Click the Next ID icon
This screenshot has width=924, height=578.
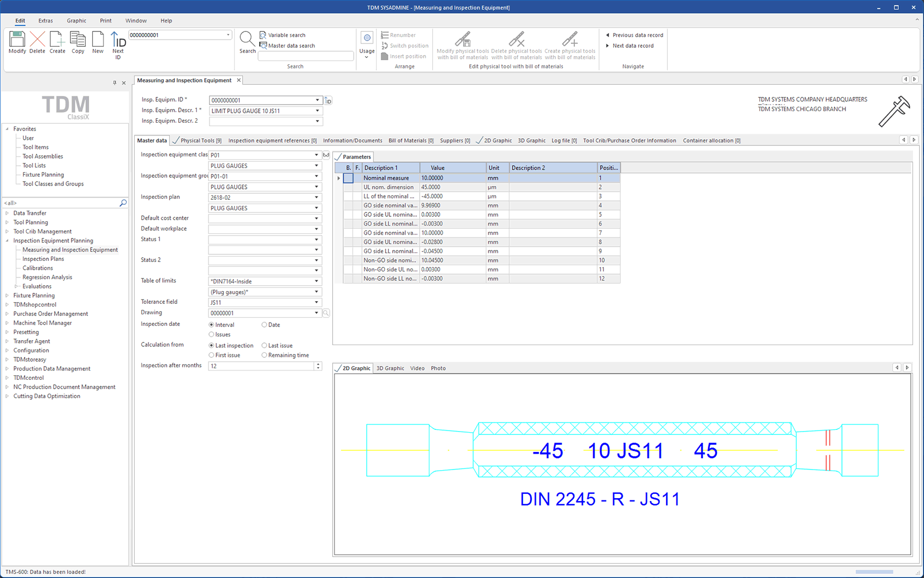(118, 39)
